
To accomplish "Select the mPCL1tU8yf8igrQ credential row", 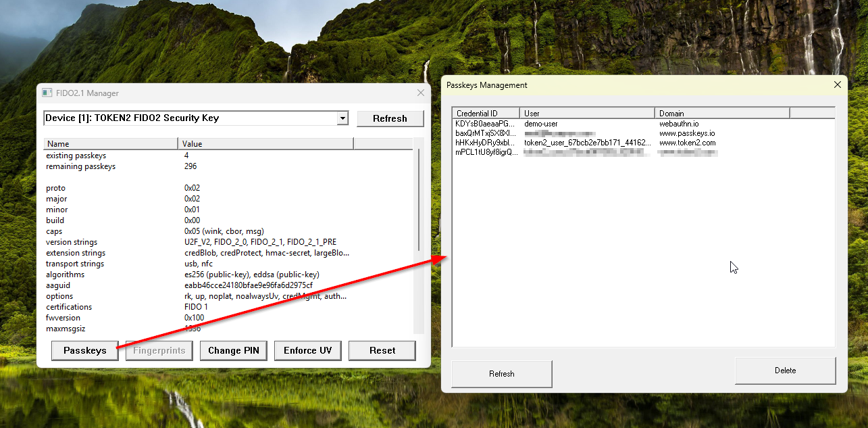I will point(644,152).
